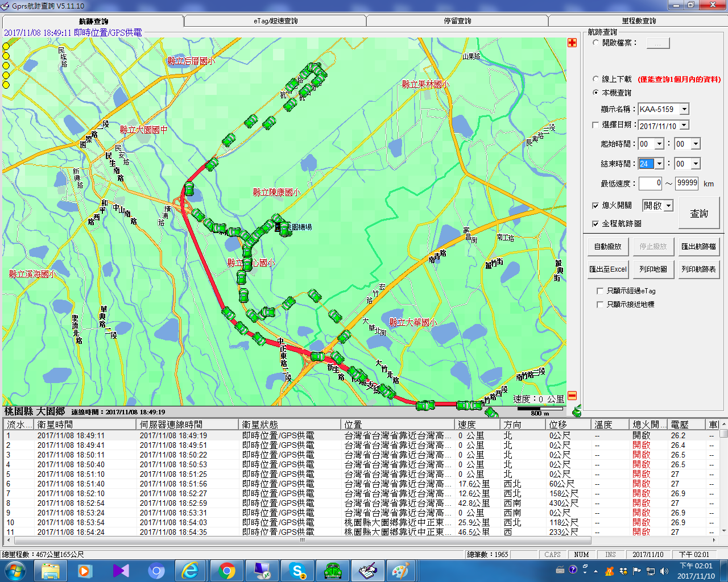Image resolution: width=728 pixels, height=582 pixels.
Task: Click the keyboard input method tray icon
Action: click(560, 569)
